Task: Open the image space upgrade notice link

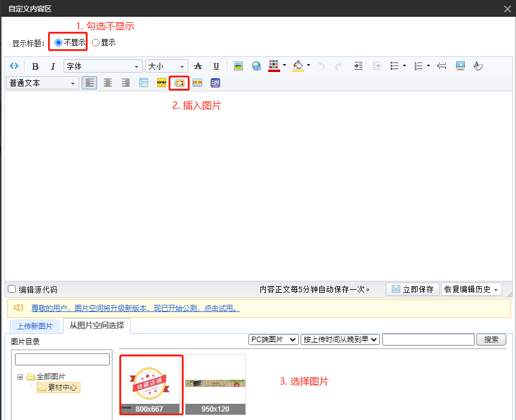Action: [136, 308]
